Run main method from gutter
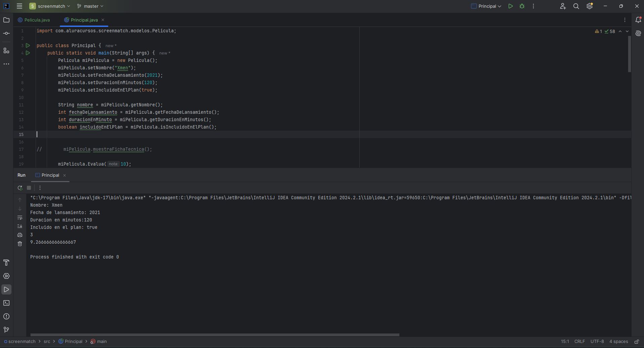Image resolution: width=644 pixels, height=348 pixels. coord(28,53)
